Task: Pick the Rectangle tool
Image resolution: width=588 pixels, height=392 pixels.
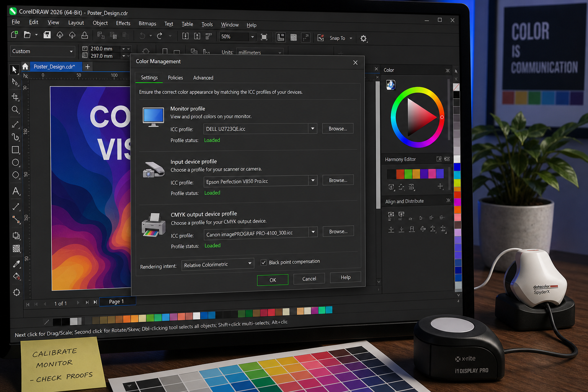Action: pos(16,150)
